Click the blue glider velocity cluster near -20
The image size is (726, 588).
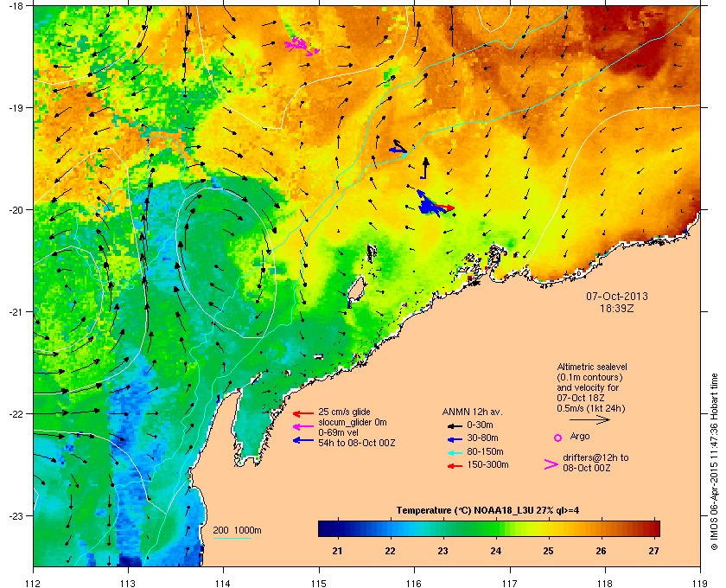tap(430, 204)
